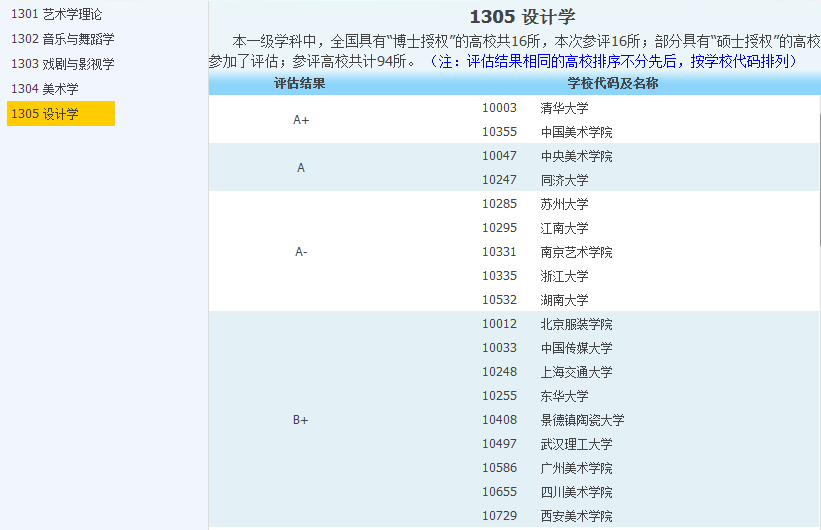Click school code 10408
Screen dimensions: 821x530
click(500, 420)
